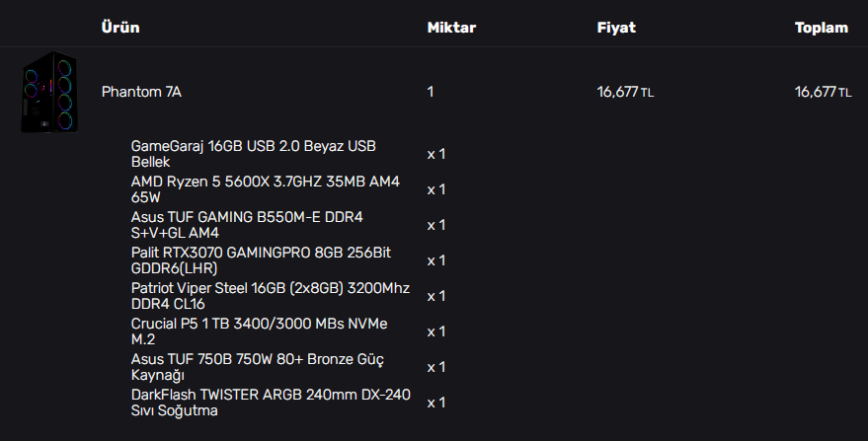Click the Miktar column header

tap(451, 28)
